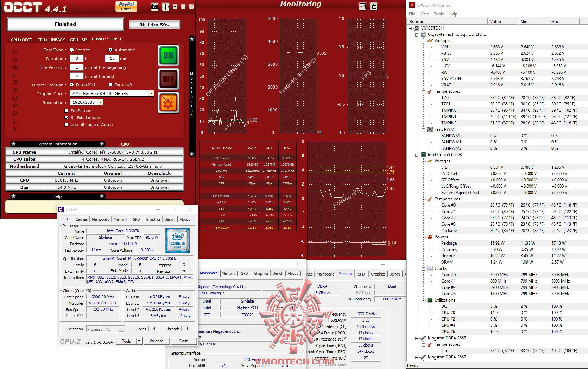This screenshot has width=588, height=369.
Task: Switch to the CPU : OCCT tab
Action: pyautogui.click(x=21, y=40)
